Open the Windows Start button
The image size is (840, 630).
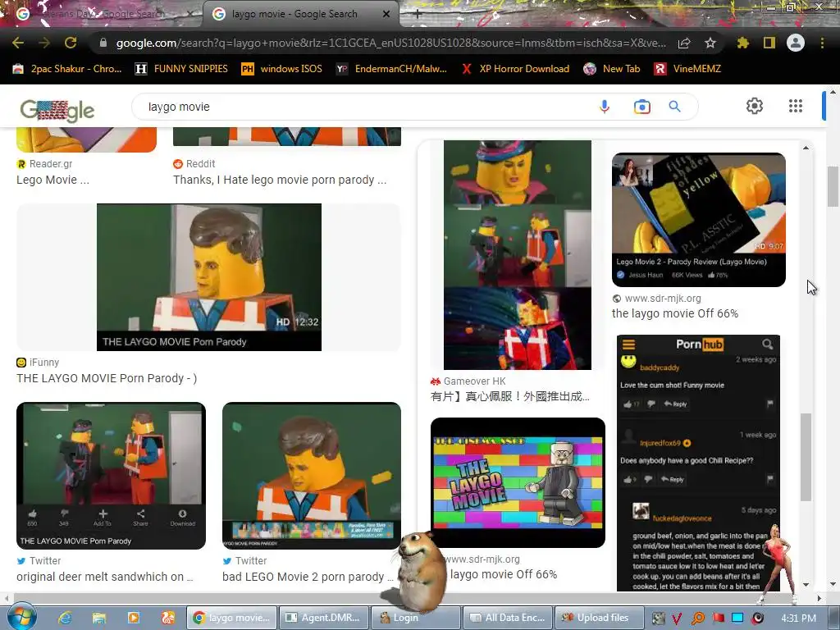click(x=21, y=617)
